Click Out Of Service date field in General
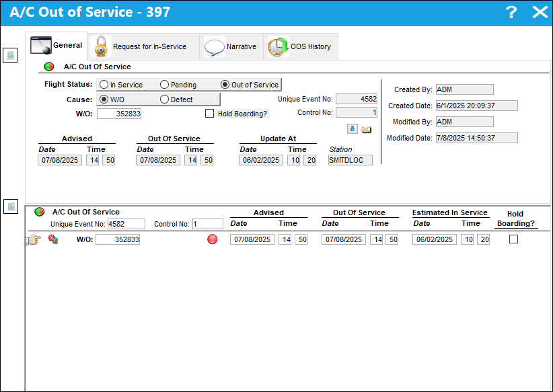Screen dimensions: 553x392 (158, 160)
